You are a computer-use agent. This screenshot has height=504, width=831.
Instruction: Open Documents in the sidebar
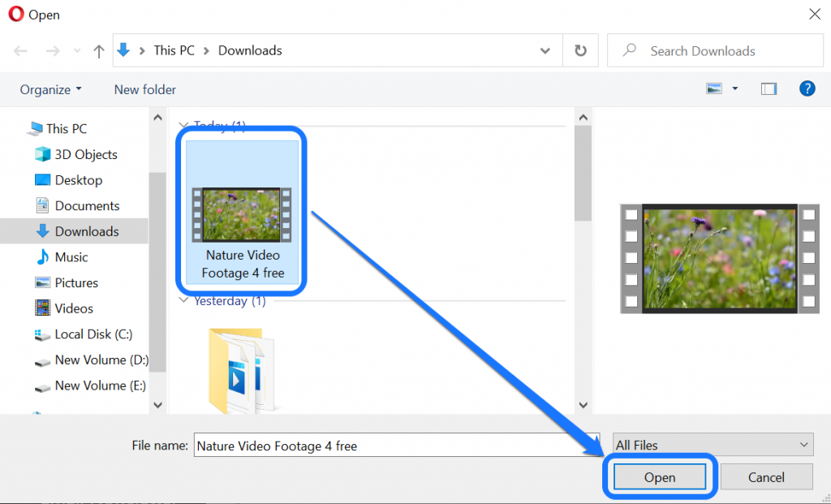pos(77,205)
